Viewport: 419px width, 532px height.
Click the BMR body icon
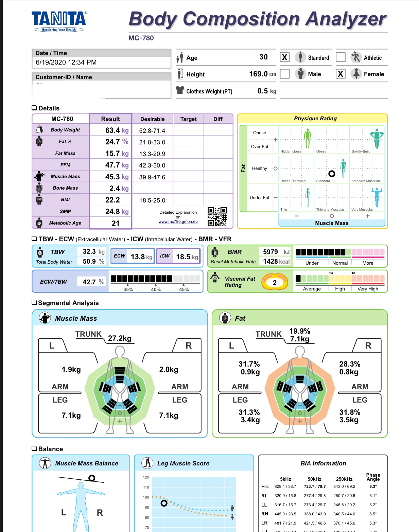(215, 252)
